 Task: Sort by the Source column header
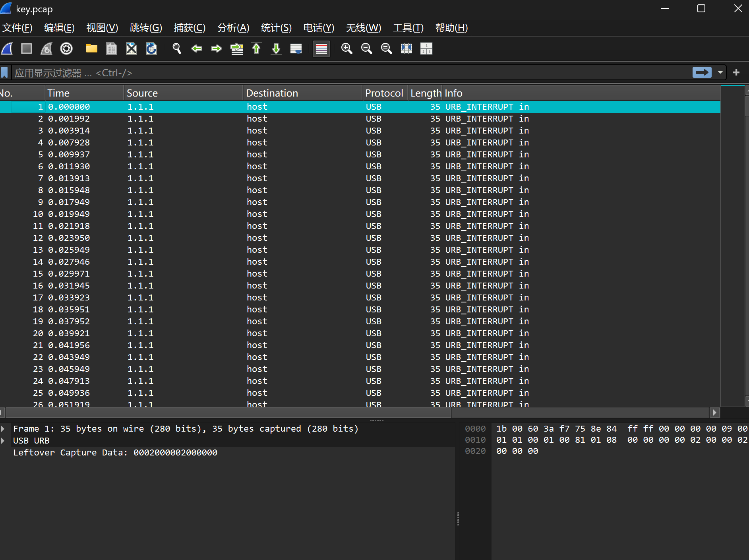[x=183, y=93]
